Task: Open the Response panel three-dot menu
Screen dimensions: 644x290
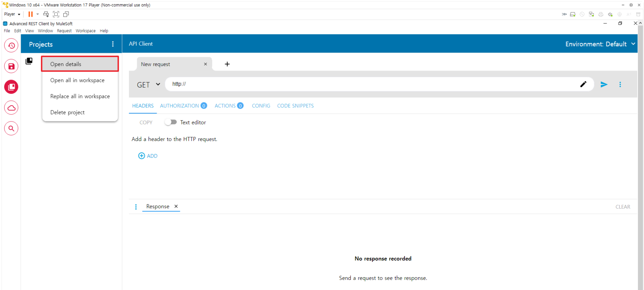Action: [136, 207]
